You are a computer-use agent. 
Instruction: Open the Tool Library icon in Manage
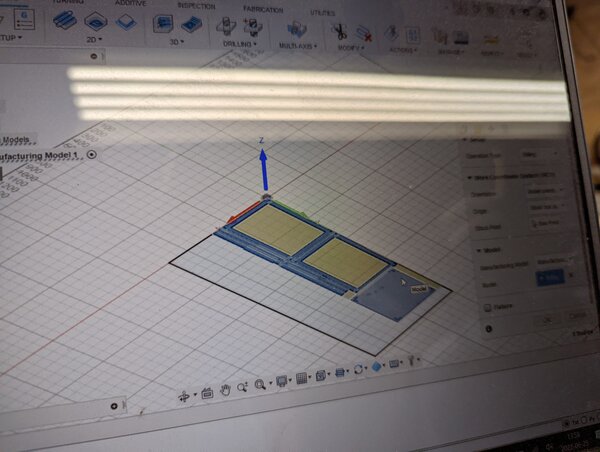point(439,38)
